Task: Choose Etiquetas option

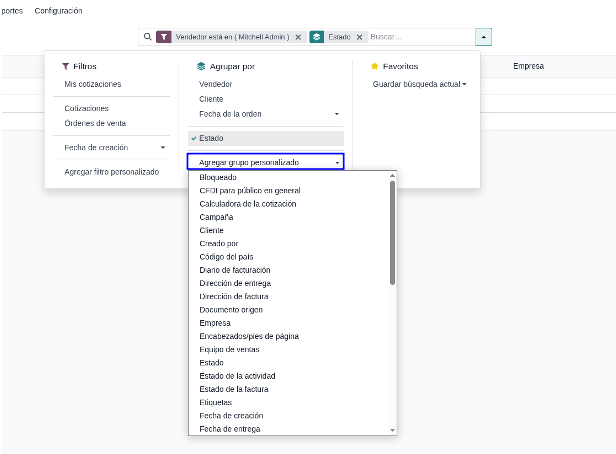Action: click(x=289, y=403)
